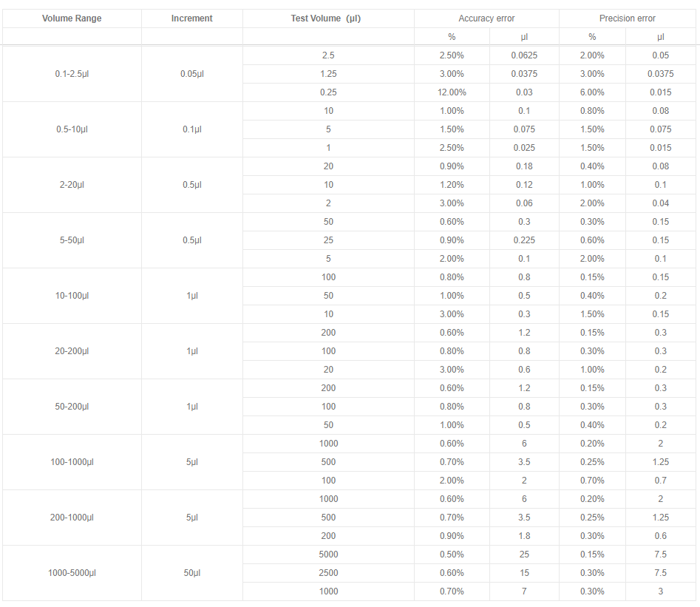Click the 0.05µl increment cell

coord(192,74)
